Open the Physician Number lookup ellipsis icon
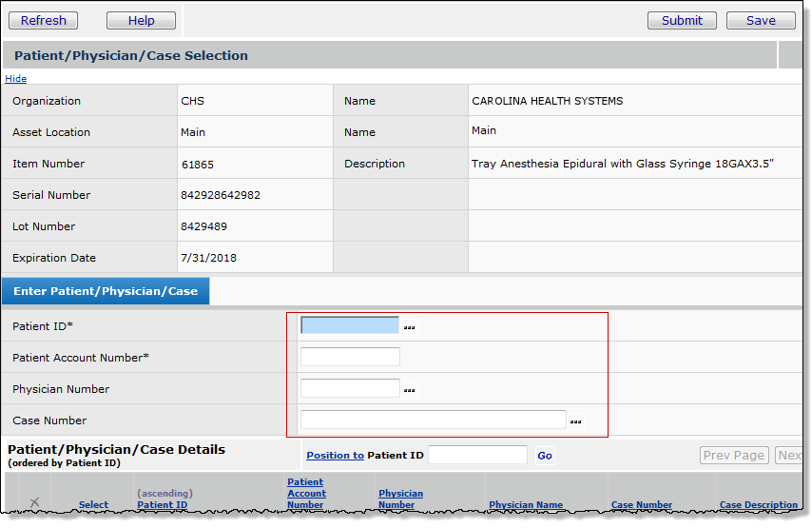The height and width of the screenshot is (528, 812). [409, 390]
